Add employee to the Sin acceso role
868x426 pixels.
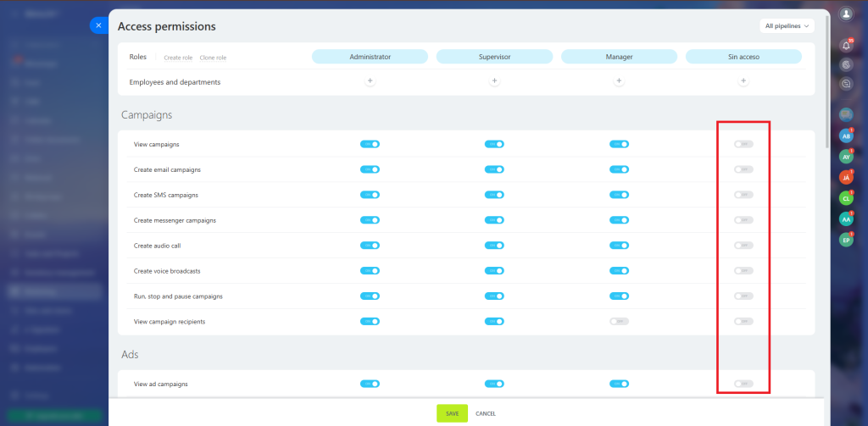point(743,81)
